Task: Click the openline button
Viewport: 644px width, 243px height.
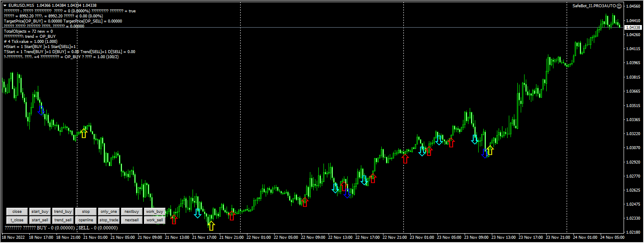Action: [86, 220]
